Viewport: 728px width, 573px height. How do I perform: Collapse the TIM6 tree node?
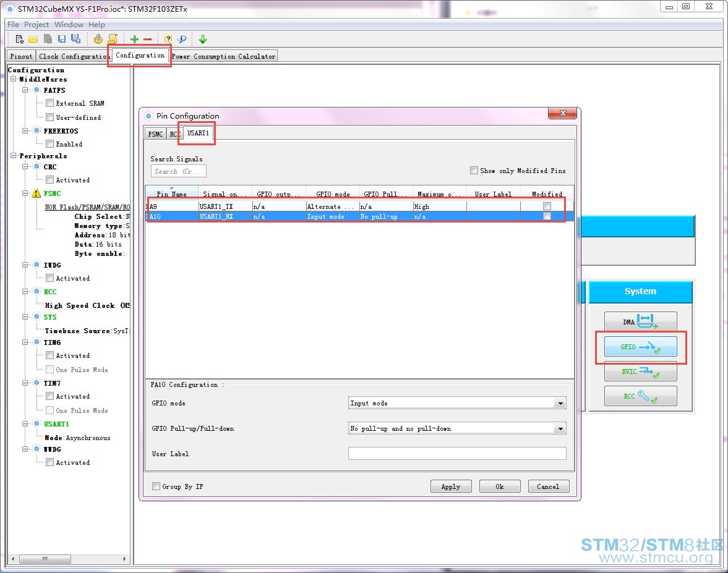25,342
